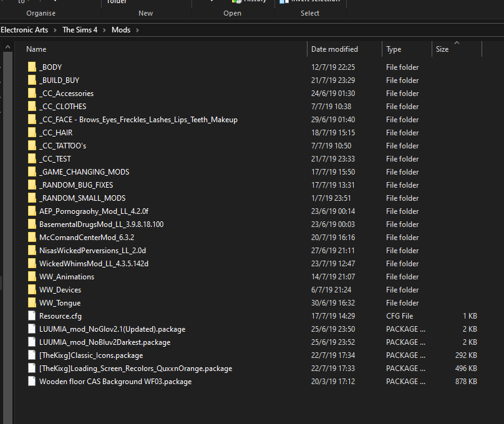Click the Classic_Icons package file icon

(32, 355)
